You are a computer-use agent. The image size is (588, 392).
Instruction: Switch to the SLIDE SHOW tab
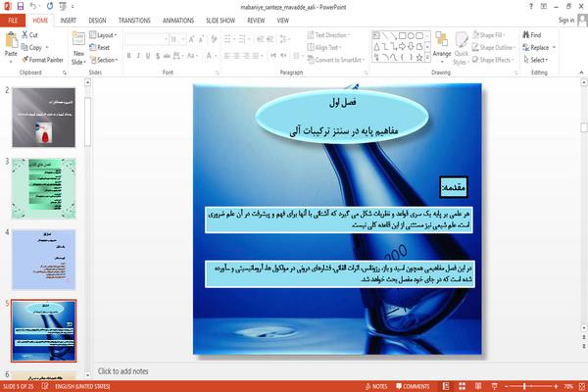[x=220, y=21]
